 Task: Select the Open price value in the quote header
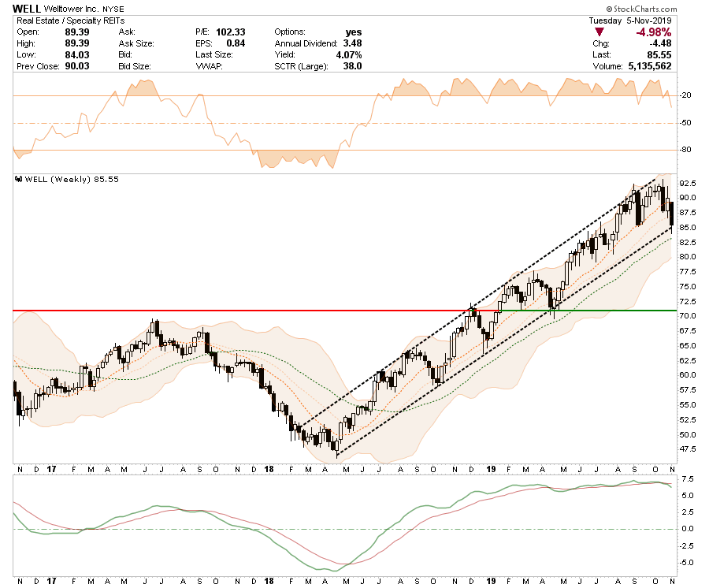pyautogui.click(x=77, y=32)
